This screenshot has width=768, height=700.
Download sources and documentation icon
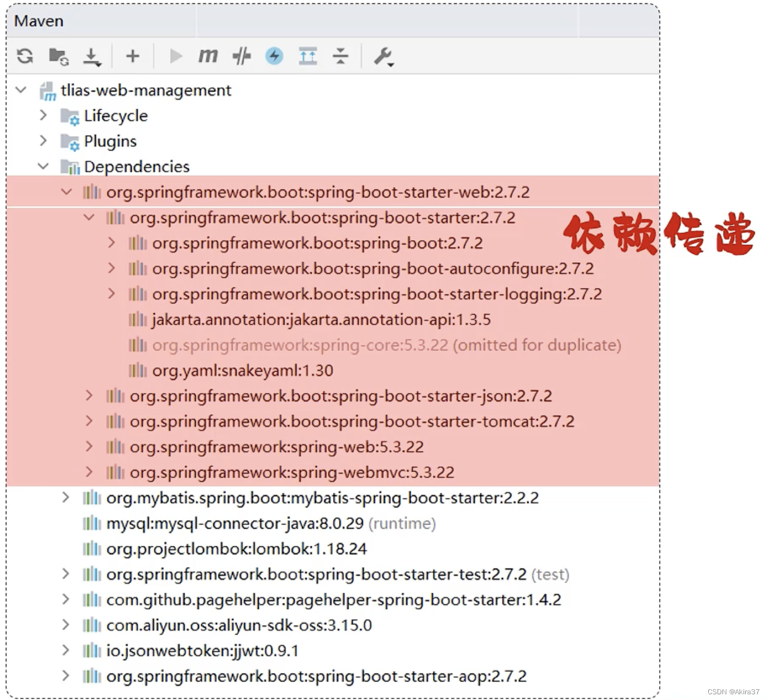point(92,56)
